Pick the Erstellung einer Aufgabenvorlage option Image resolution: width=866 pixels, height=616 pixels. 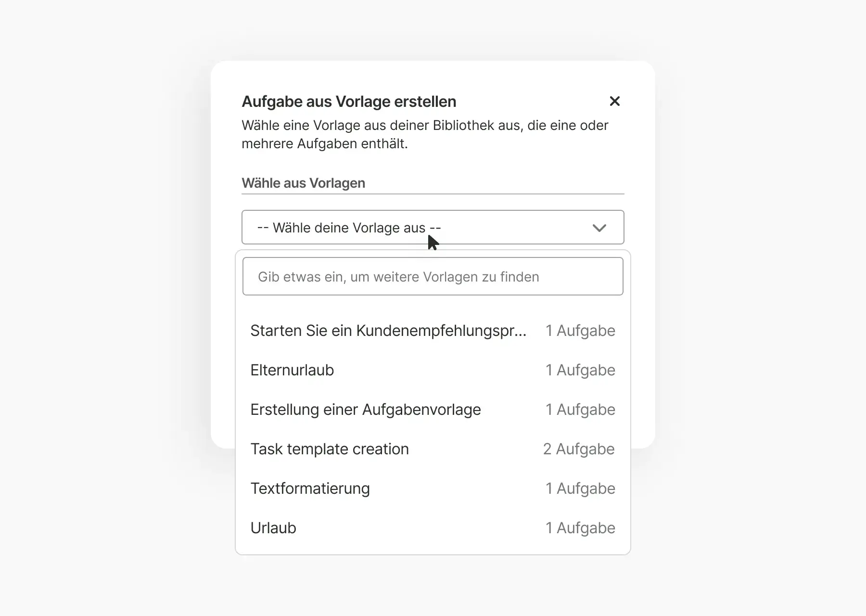pos(365,410)
